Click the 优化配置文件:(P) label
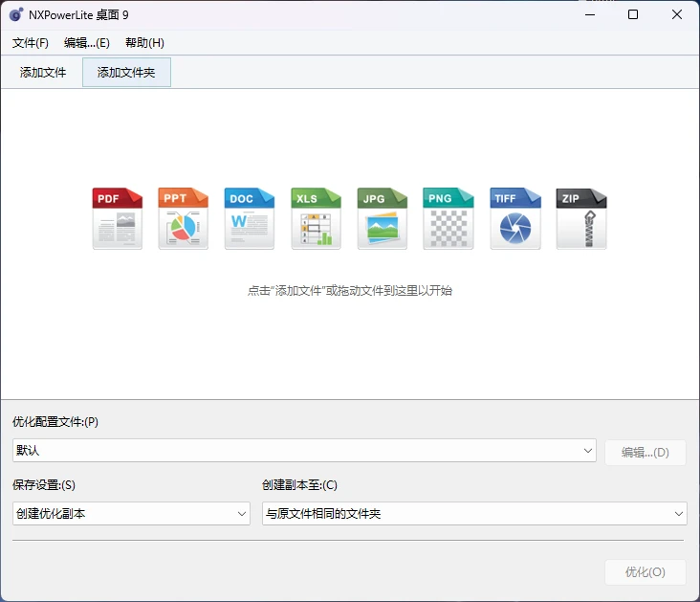The image size is (700, 602). (55, 422)
